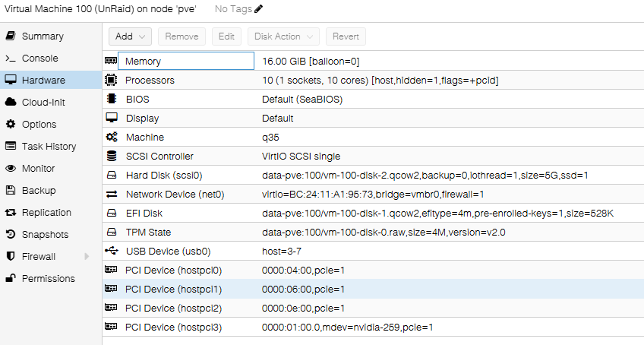Viewport: 644px width, 345px height.
Task: Click the Options gear icon
Action: pyautogui.click(x=11, y=124)
